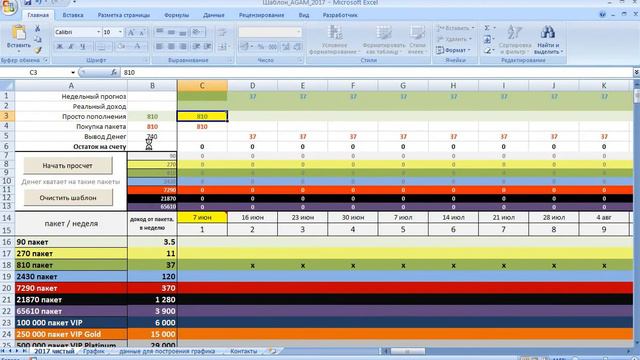Click the increase decimal icon
Viewport: 640px width, 360px height.
pos(286,47)
